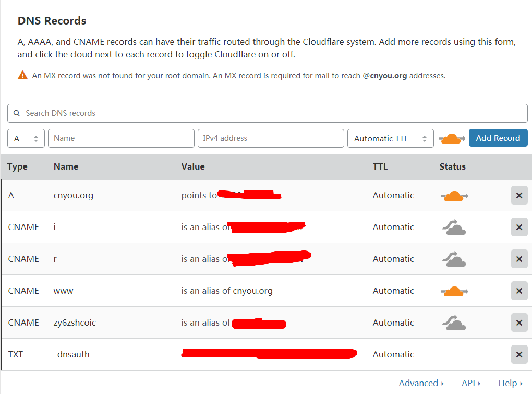Open the Help menu link
The image size is (532, 394).
pos(510,383)
